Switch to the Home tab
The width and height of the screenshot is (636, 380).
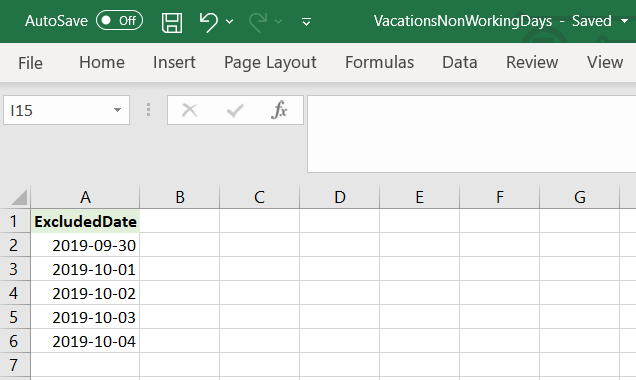[102, 62]
